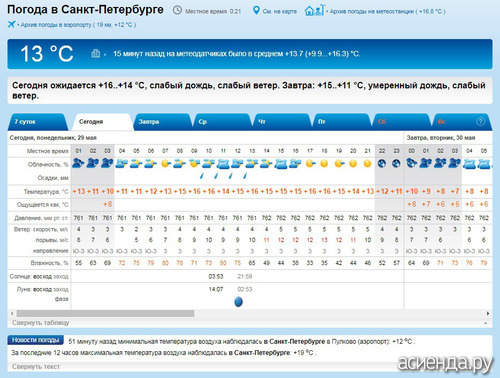This screenshot has width=500, height=378.
Task: Select the Сб forecast tab
Action: 401,122
